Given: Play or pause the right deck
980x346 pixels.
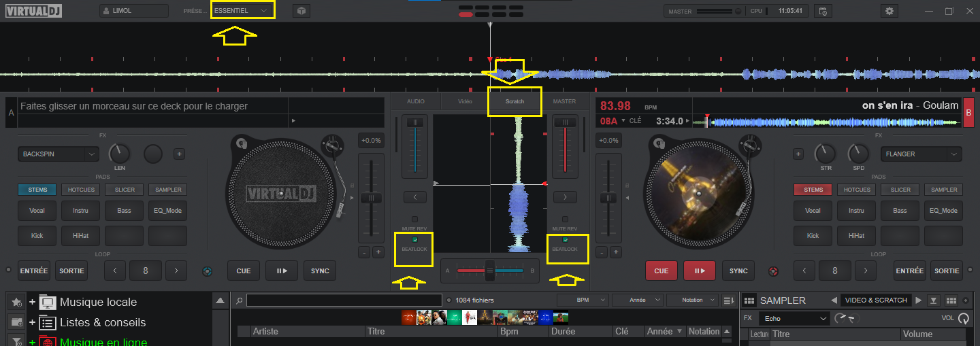Looking at the screenshot, I should click(700, 271).
